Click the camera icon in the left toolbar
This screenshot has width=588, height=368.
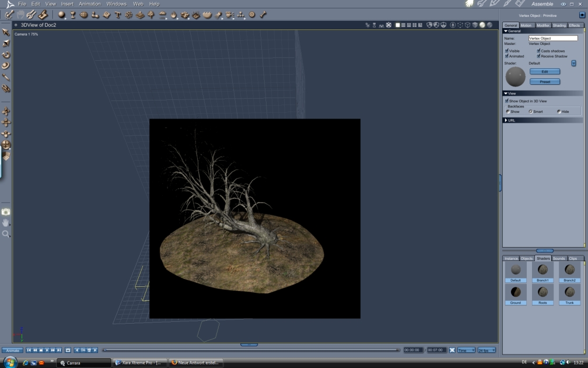(6, 212)
